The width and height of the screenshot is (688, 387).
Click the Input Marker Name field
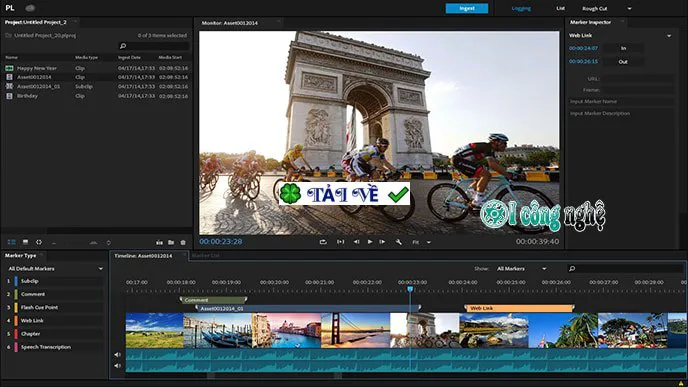621,101
